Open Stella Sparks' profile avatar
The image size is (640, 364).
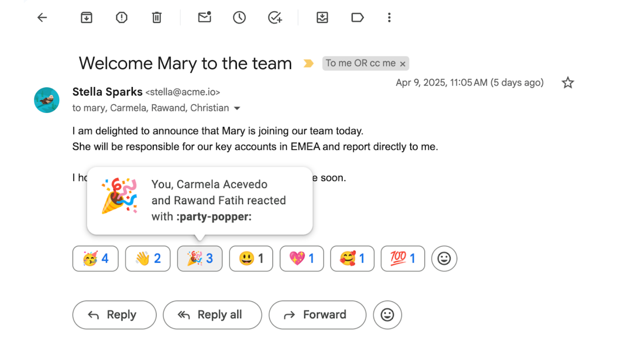[46, 100]
